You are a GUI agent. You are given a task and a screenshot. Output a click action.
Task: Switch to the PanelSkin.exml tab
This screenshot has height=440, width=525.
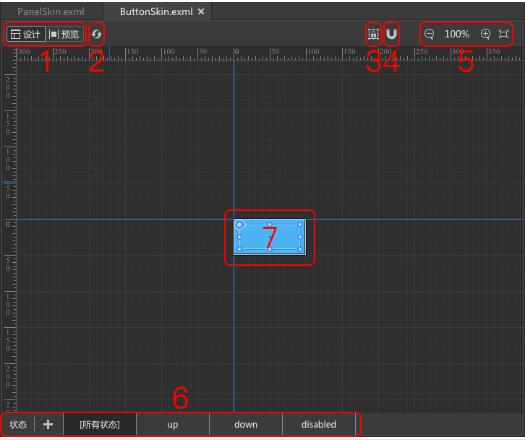[51, 12]
